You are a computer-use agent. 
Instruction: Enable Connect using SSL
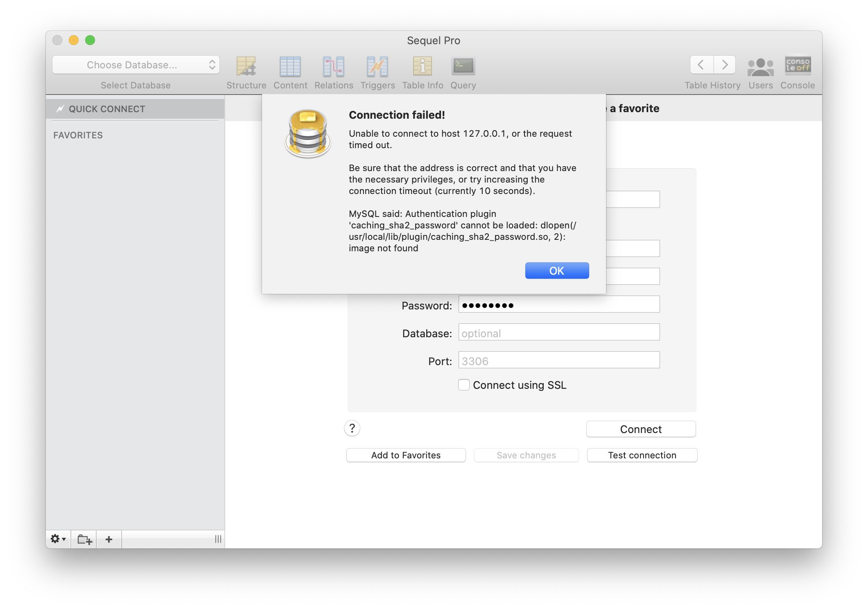point(463,385)
